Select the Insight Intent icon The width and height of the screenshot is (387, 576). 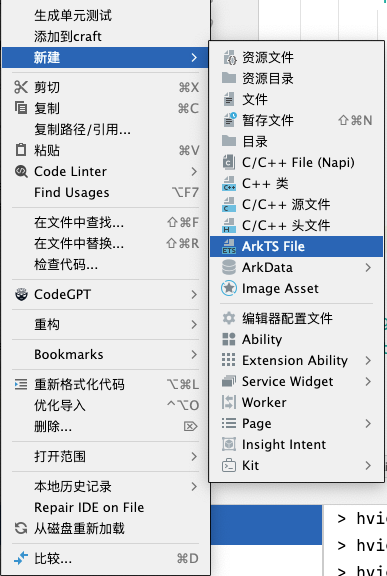click(229, 444)
